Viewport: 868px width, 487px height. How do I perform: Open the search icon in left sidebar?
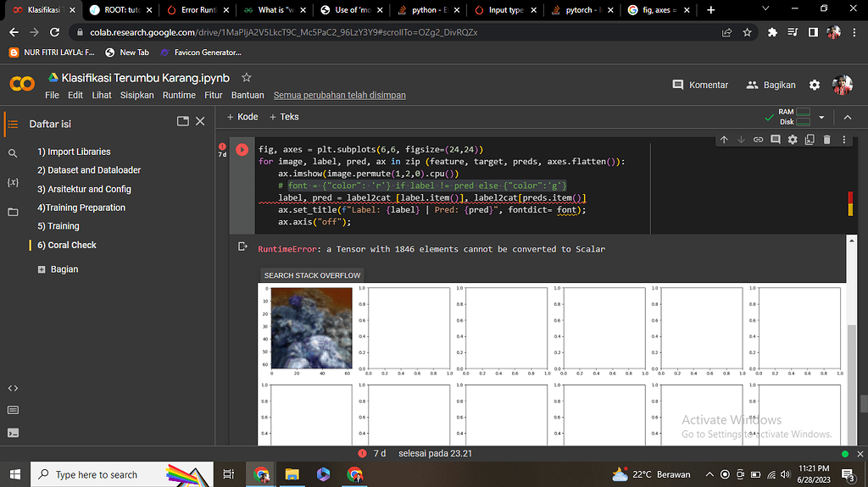click(13, 153)
